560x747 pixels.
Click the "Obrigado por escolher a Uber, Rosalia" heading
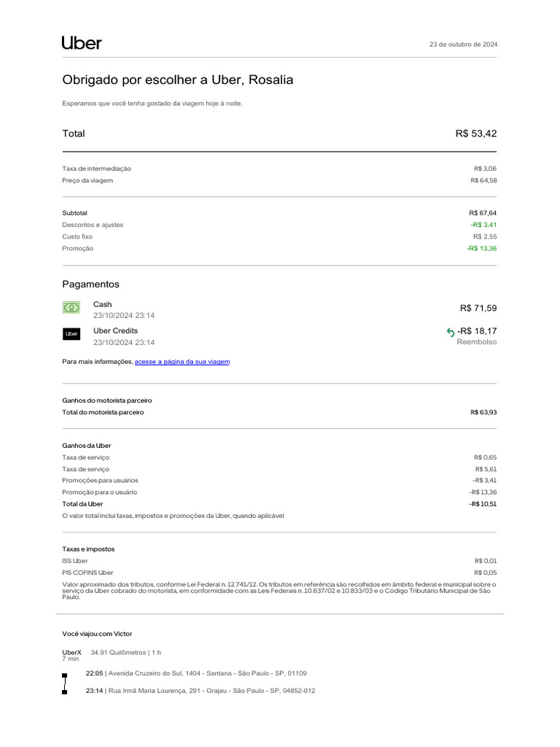coord(178,80)
